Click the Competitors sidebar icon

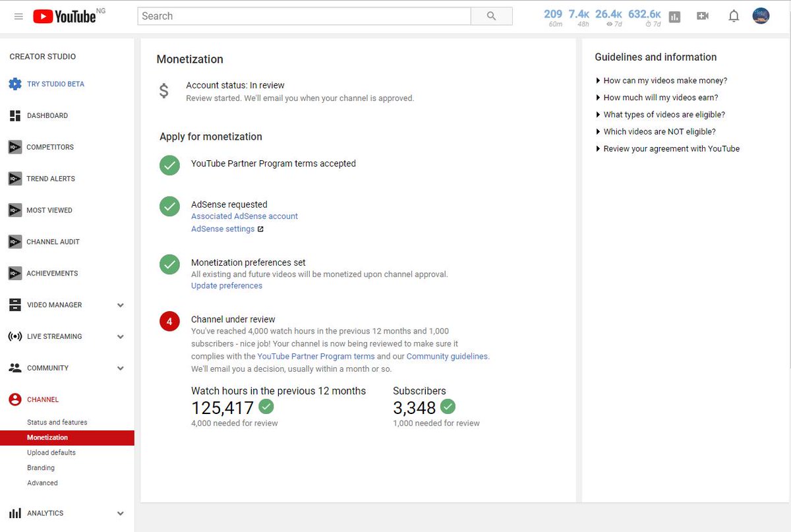[x=15, y=147]
